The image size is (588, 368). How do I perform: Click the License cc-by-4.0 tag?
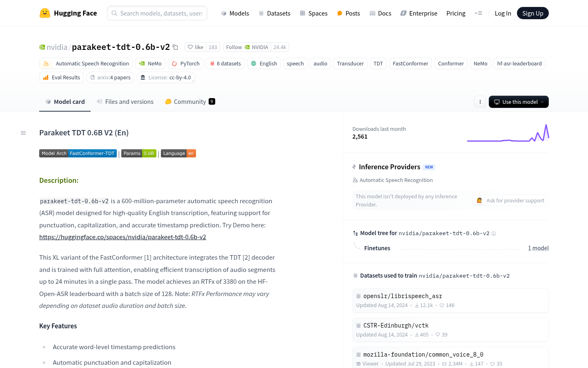point(166,77)
